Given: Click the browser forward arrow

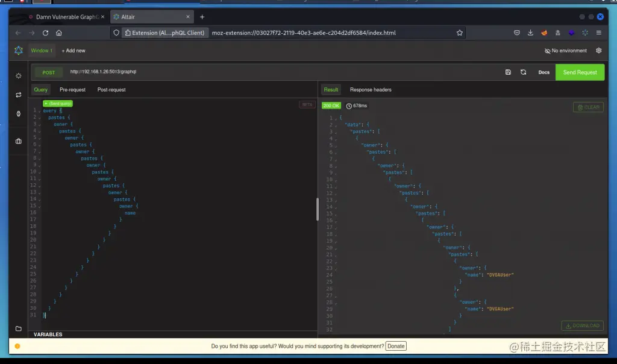Looking at the screenshot, I should 32,33.
